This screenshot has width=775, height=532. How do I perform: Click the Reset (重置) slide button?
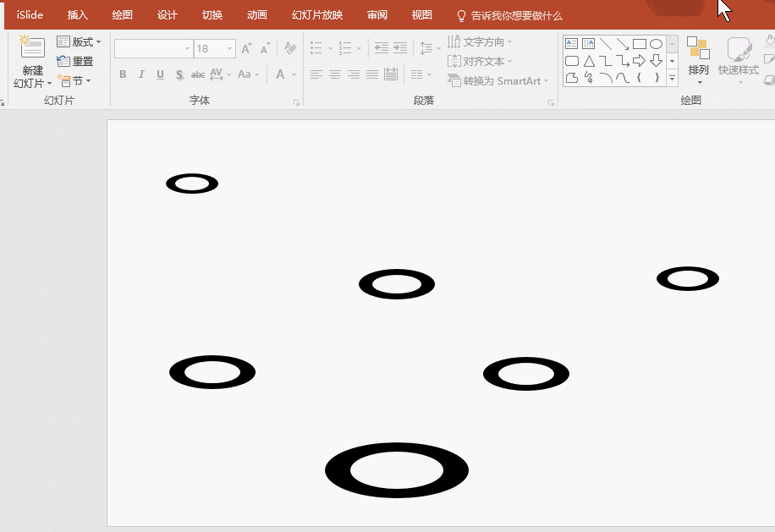(75, 62)
